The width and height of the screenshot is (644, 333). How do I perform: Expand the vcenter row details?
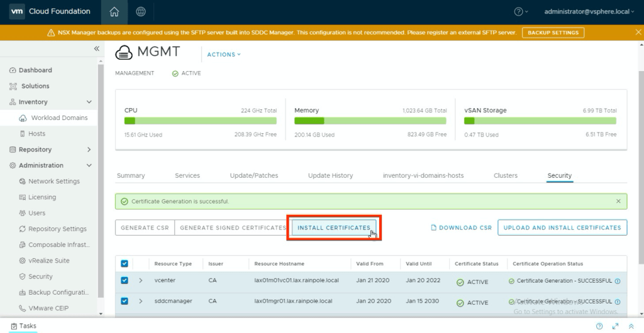[x=141, y=281]
